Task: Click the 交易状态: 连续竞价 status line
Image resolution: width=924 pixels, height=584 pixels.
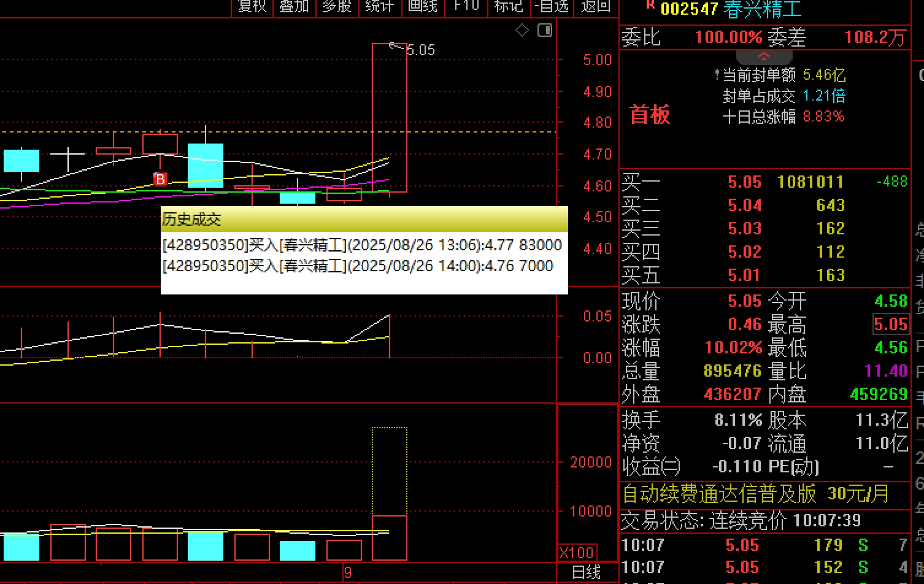Action: (742, 521)
